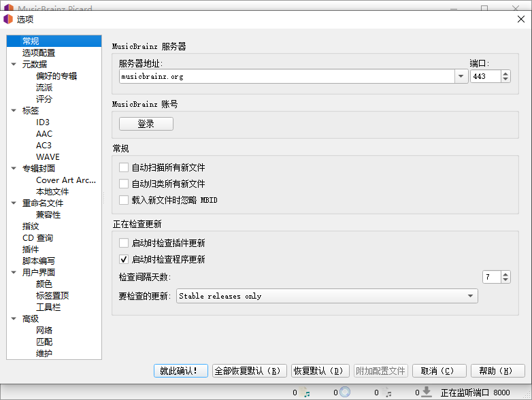The height and width of the screenshot is (400, 532).
Task: Click the interval days field showing 7
Action: tap(492, 277)
